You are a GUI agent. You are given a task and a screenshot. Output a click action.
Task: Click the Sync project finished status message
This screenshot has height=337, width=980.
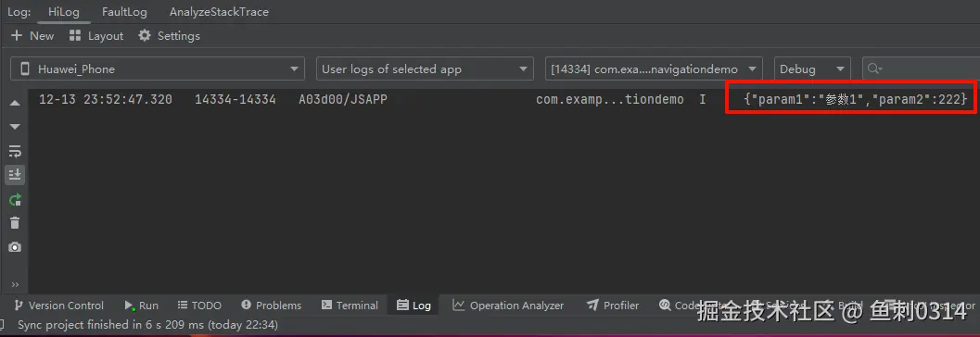(147, 325)
